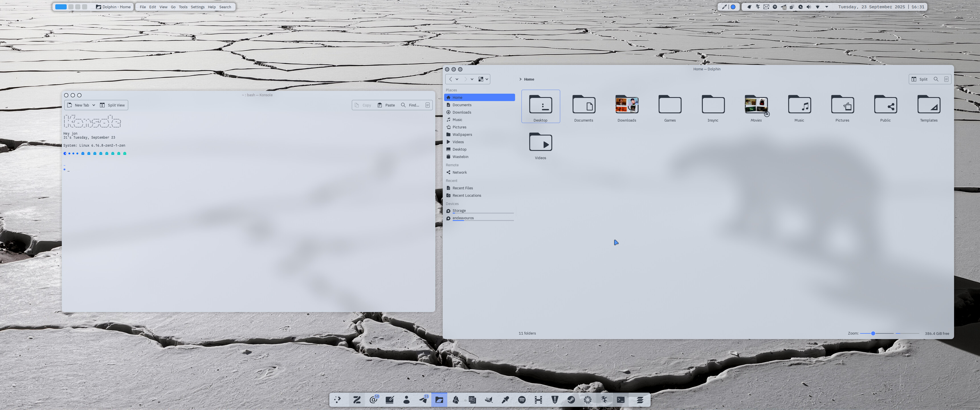Switch to the second virtual desktop in pager

[71, 7]
